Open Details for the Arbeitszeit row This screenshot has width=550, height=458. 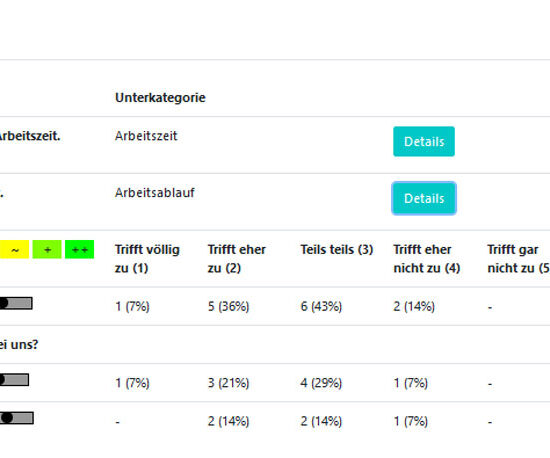424,141
